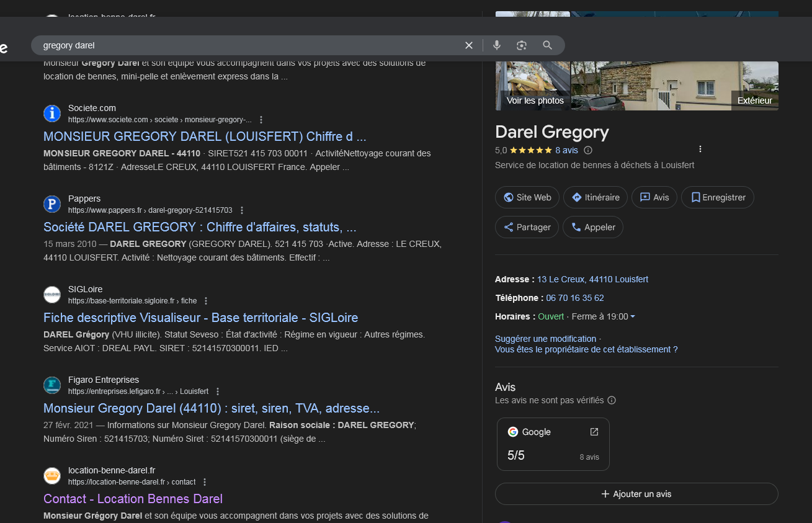The width and height of the screenshot is (812, 523).
Task: Open pappers.fr URL breadcrumb
Action: (150, 210)
